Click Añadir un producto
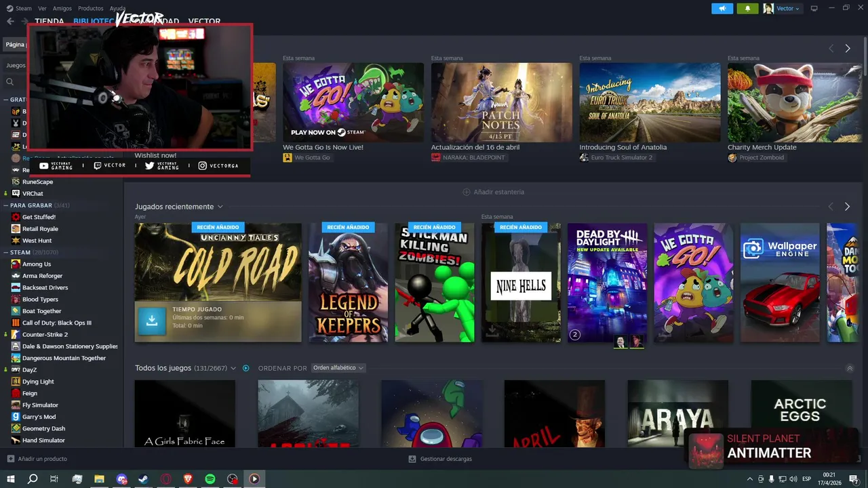Viewport: 868px width, 488px height. 37,459
